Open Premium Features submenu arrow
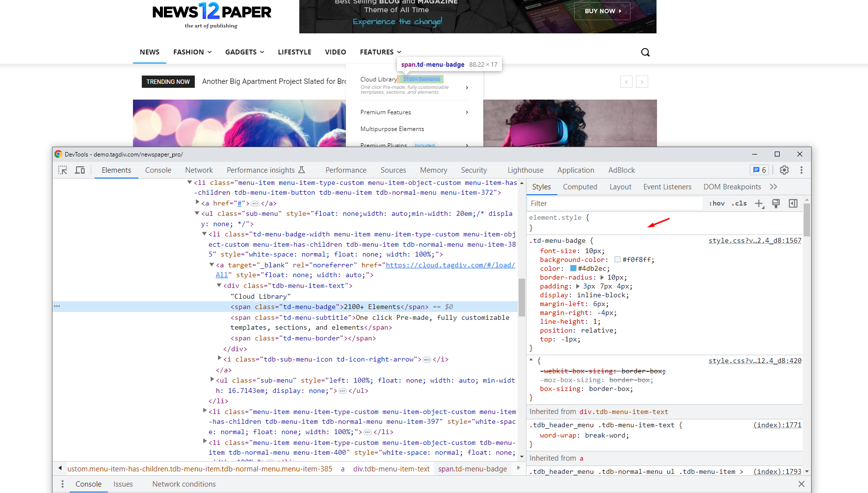 (467, 112)
